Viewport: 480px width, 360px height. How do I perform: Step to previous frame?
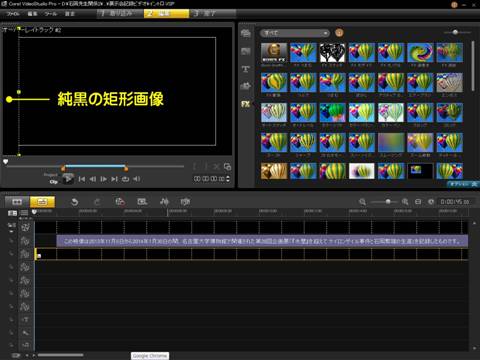[x=93, y=179]
